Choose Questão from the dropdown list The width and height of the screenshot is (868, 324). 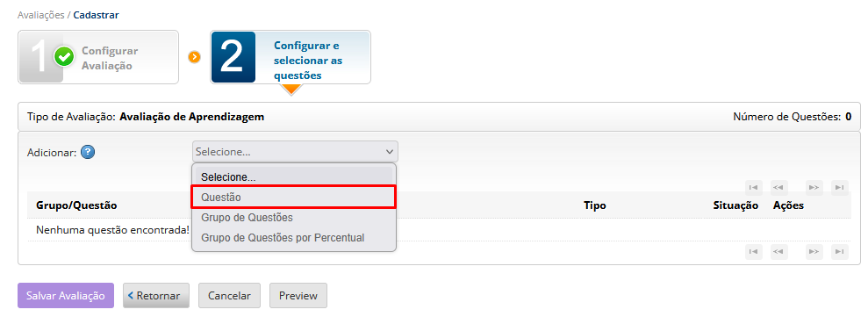294,198
